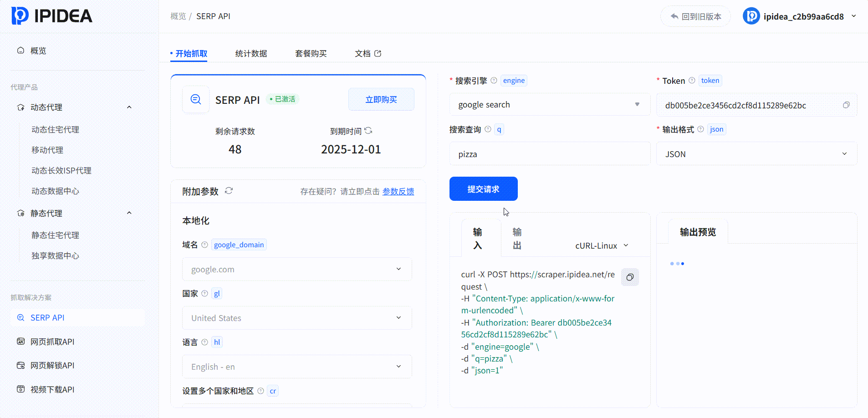Click help icon next to 搜索查询
868x418 pixels.
click(x=488, y=129)
